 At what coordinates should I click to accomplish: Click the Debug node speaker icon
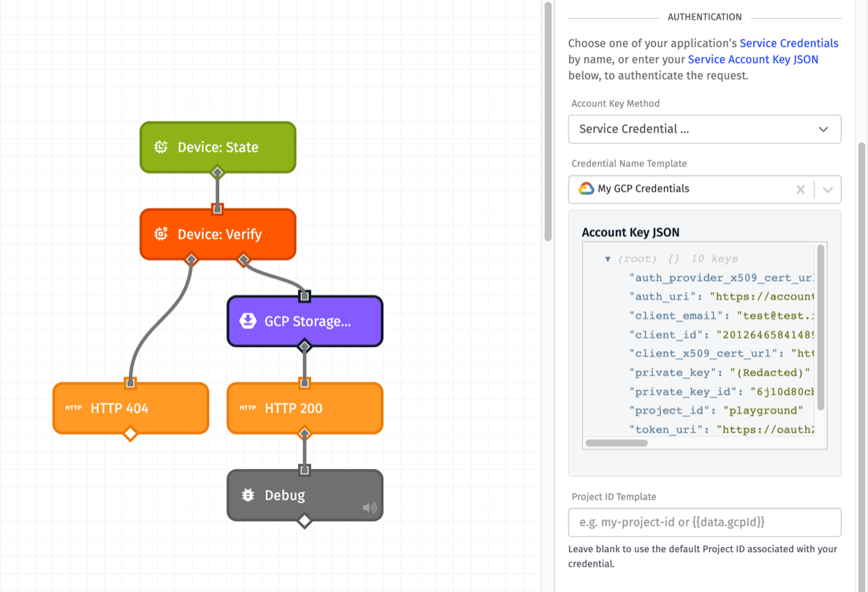[370, 507]
